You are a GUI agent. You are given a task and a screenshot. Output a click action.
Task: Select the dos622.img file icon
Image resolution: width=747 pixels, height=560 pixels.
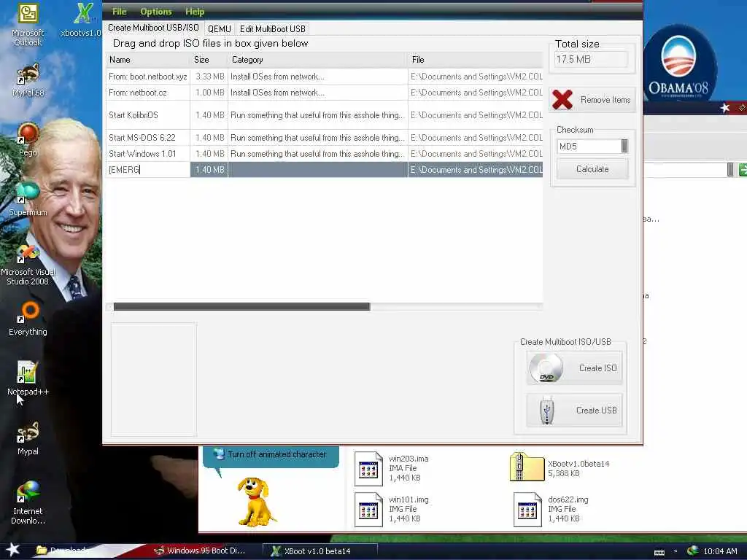tap(527, 510)
